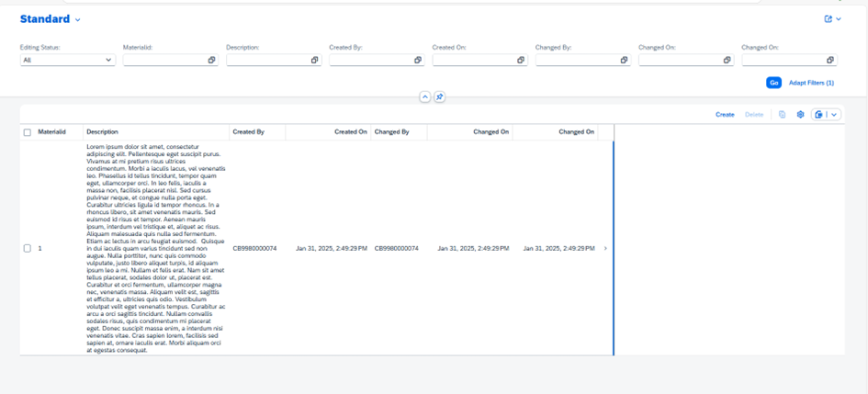
Task: Open the export options dropdown arrow
Action: click(x=834, y=115)
